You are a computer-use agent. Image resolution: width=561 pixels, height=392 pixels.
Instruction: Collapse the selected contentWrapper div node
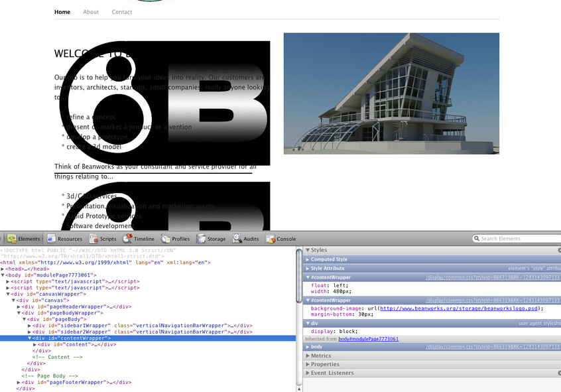(x=29, y=338)
